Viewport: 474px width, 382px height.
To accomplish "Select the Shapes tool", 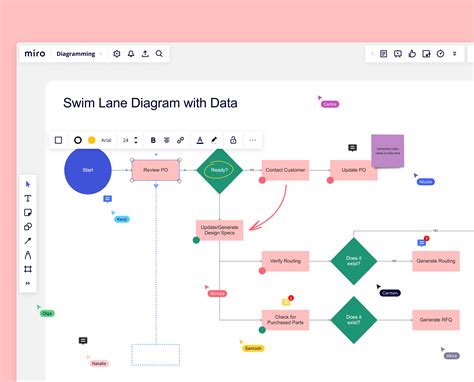I will (28, 227).
